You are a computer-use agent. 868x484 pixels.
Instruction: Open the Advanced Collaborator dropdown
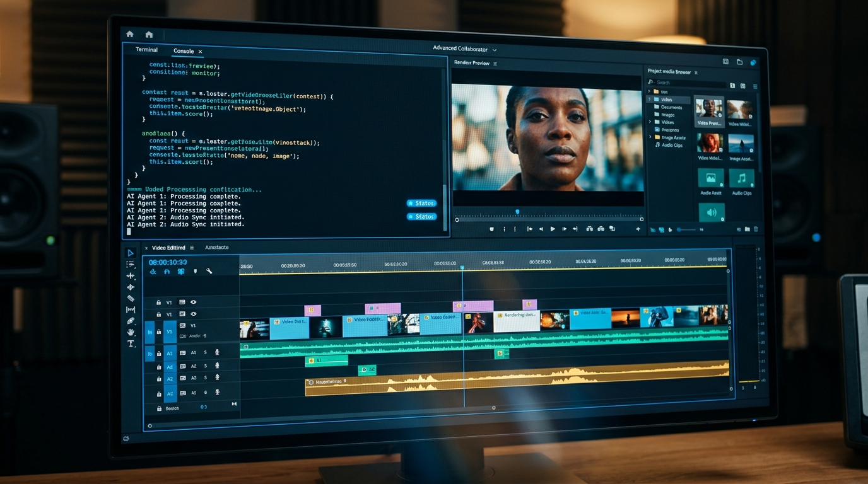[465, 49]
